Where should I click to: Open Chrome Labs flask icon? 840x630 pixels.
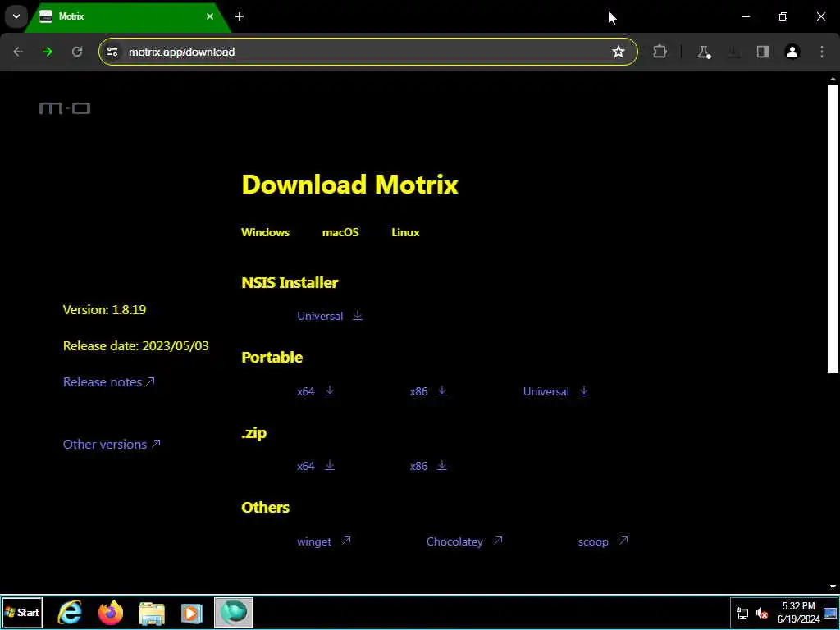pos(703,52)
